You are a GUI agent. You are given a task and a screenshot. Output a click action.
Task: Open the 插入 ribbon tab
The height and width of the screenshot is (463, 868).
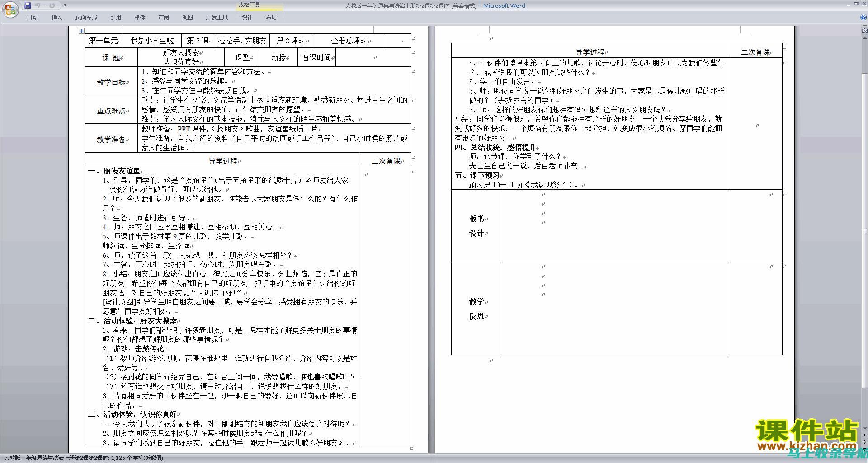coord(57,17)
